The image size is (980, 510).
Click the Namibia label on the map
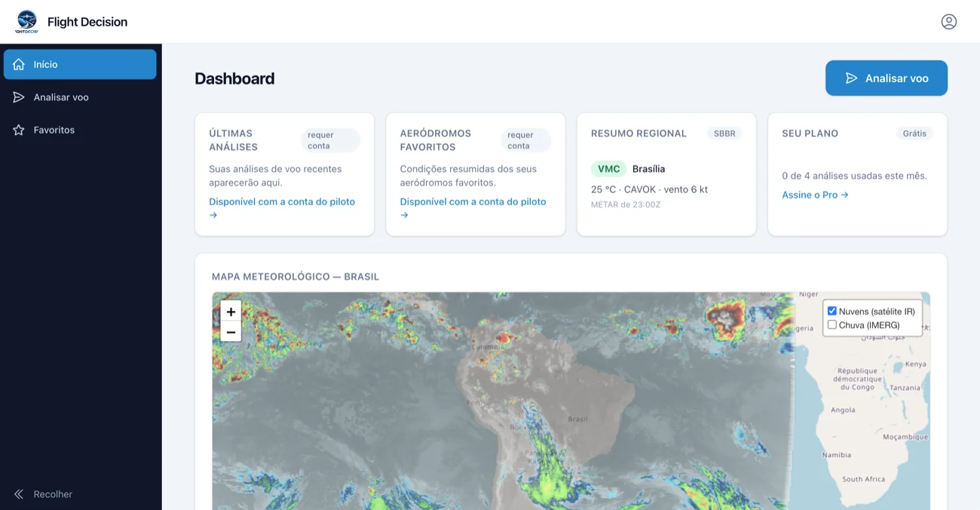(x=837, y=455)
